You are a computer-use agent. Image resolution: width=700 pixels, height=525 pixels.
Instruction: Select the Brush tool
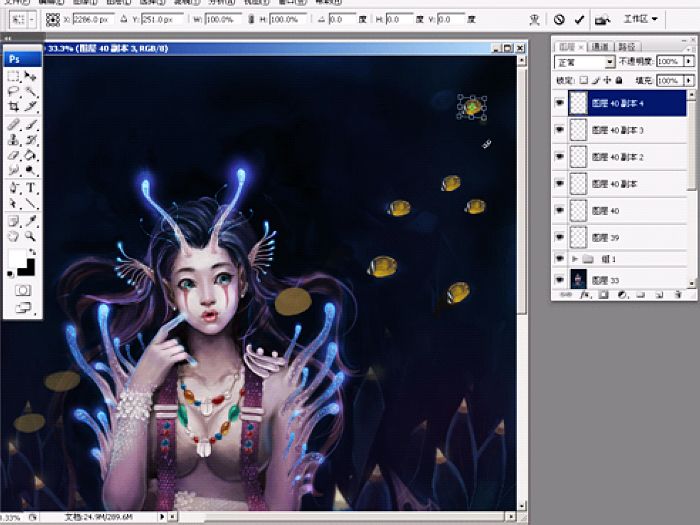pos(30,125)
